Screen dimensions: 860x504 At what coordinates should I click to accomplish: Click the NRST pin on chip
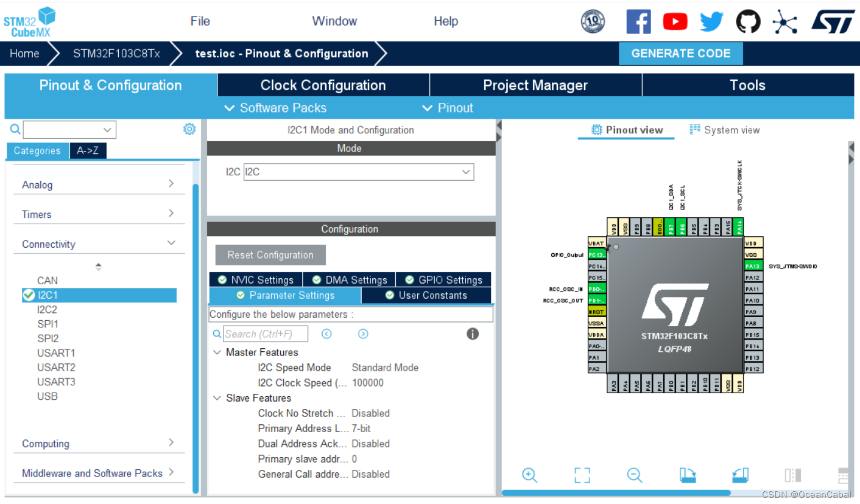coord(597,312)
